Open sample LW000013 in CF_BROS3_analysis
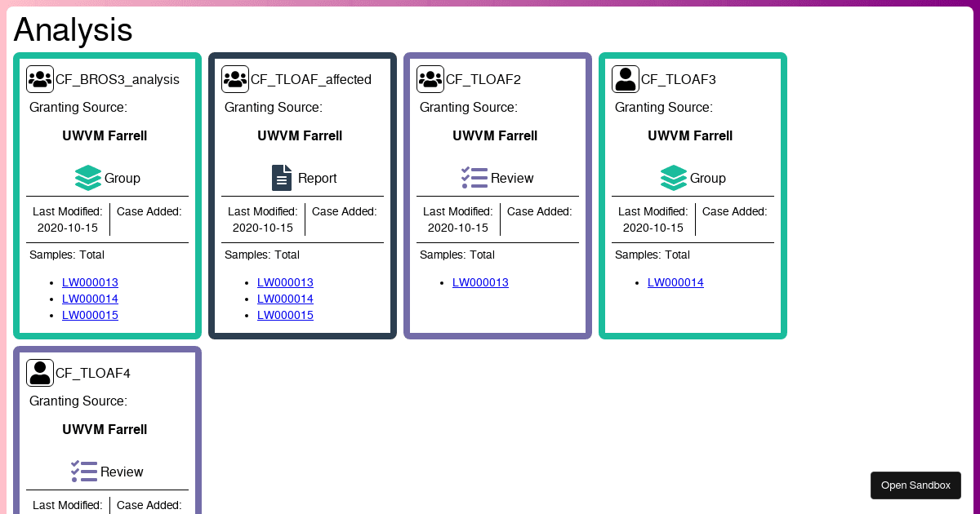The image size is (980, 514). (x=90, y=282)
